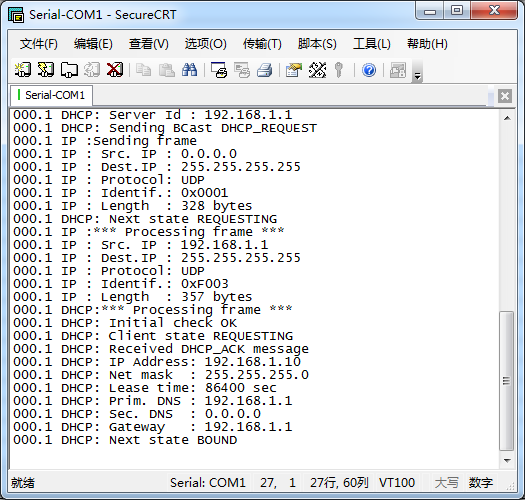Image resolution: width=525 pixels, height=500 pixels.
Task: Open Session Options icon
Action: coord(294,70)
